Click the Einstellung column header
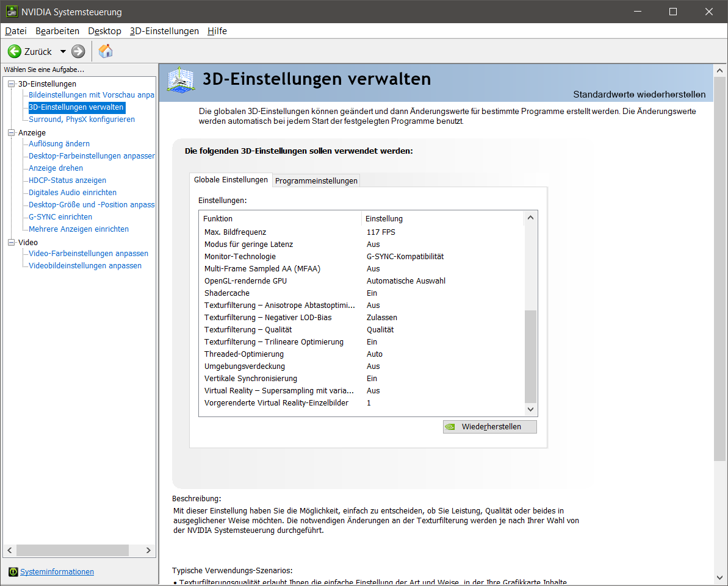This screenshot has width=728, height=586. [x=443, y=218]
